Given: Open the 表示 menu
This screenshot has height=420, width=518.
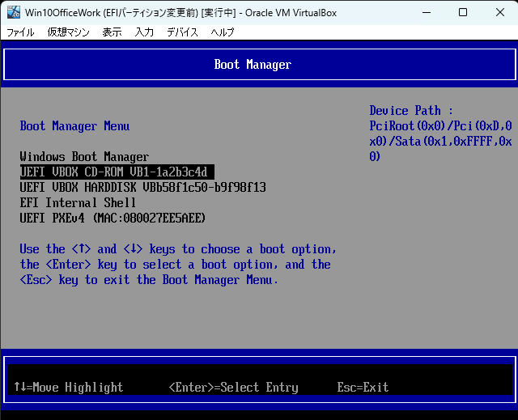Looking at the screenshot, I should coord(112,32).
